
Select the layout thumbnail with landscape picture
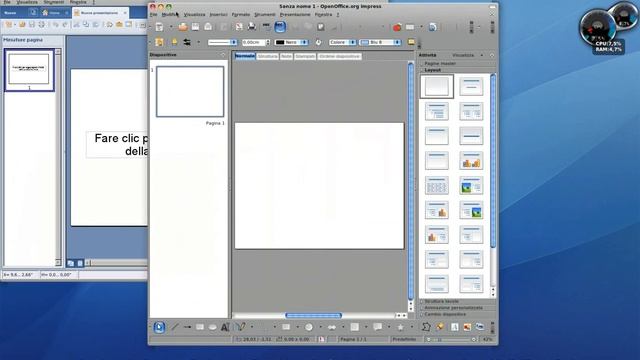point(471,185)
